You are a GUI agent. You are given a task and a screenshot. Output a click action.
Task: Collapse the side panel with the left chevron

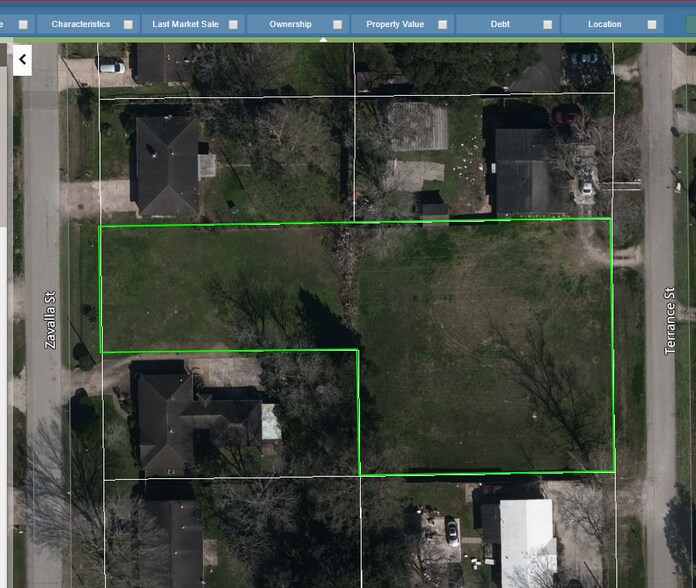pyautogui.click(x=22, y=60)
